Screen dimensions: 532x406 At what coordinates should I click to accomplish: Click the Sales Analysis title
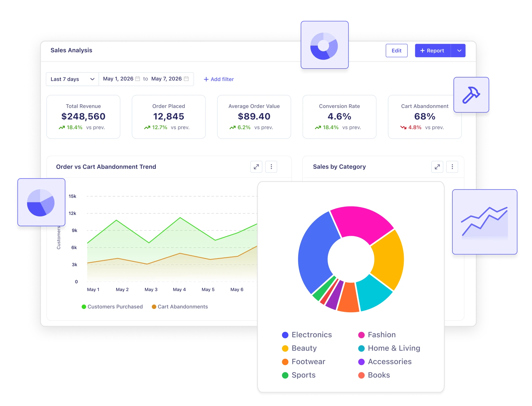click(x=71, y=50)
